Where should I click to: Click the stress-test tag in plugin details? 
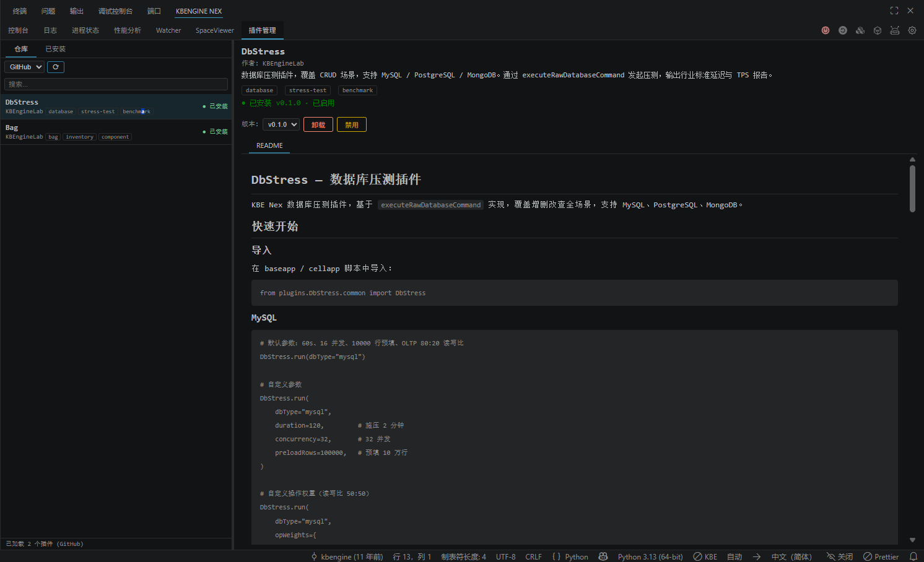click(308, 90)
